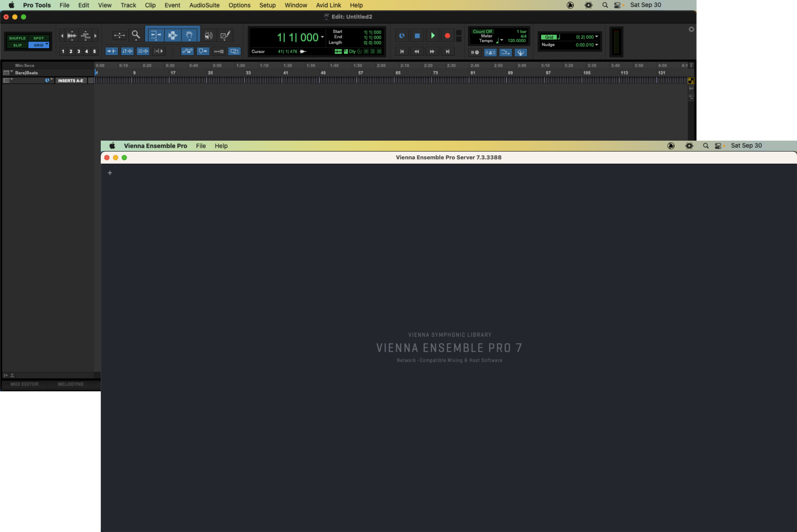Open the MELODYNE tab
The width and height of the screenshot is (797, 532).
(71, 384)
